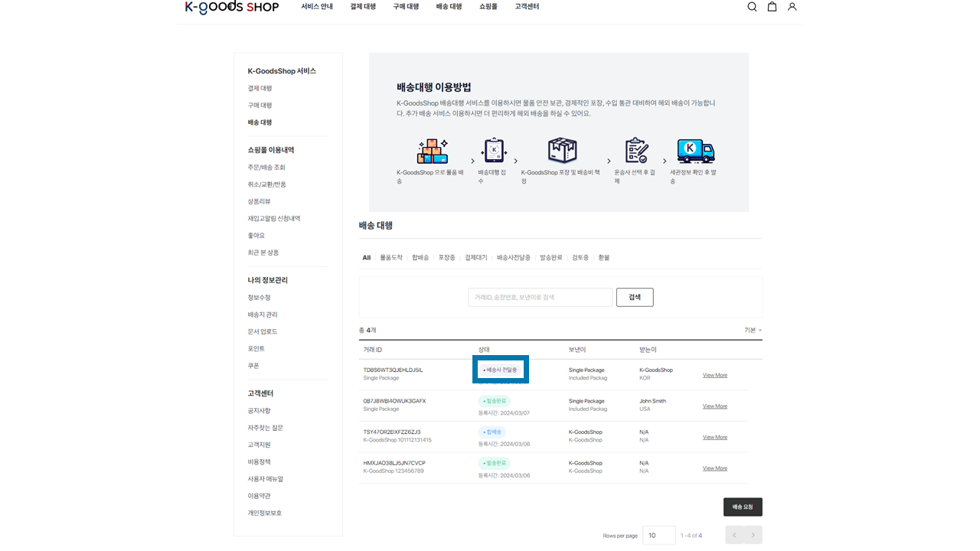Click the search magnifier icon in header
This screenshot has height=551, width=980.
[x=752, y=7]
